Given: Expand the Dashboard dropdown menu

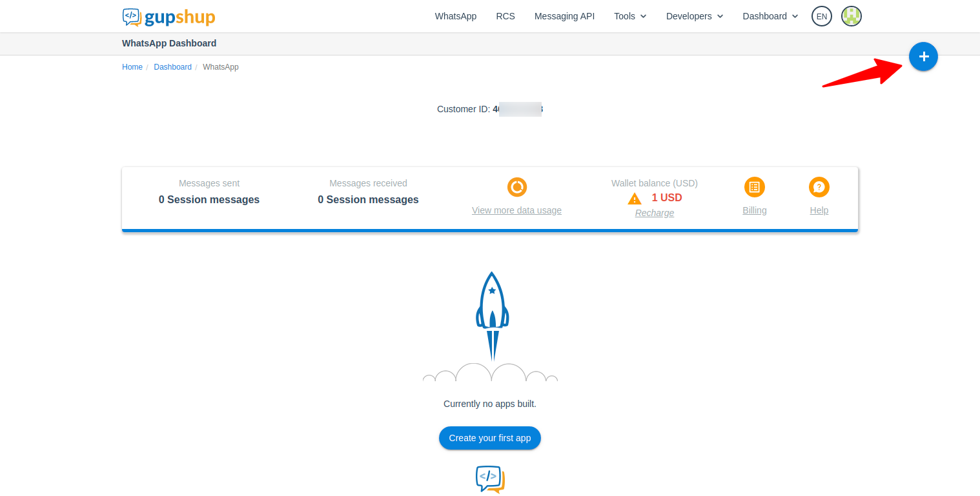Looking at the screenshot, I should point(770,16).
